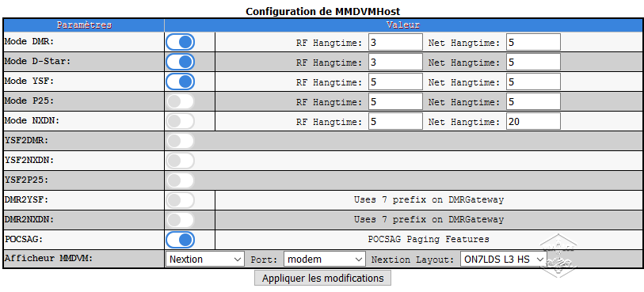Image resolution: width=644 pixels, height=292 pixels.
Task: Click the Nextion Layout: label
Action: pyautogui.click(x=413, y=260)
